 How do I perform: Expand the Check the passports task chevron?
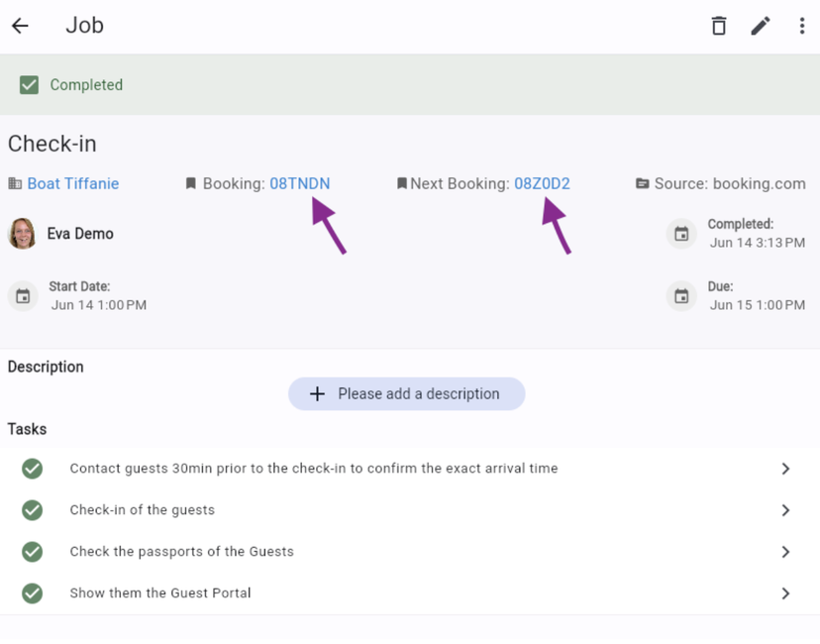tap(785, 552)
